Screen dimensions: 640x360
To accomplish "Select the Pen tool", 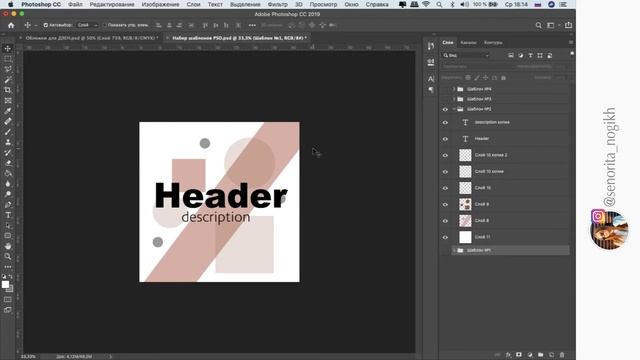I will pos(8,204).
